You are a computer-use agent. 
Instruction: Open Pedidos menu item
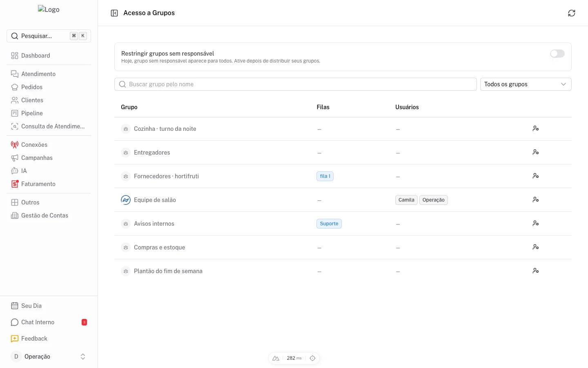[49, 87]
